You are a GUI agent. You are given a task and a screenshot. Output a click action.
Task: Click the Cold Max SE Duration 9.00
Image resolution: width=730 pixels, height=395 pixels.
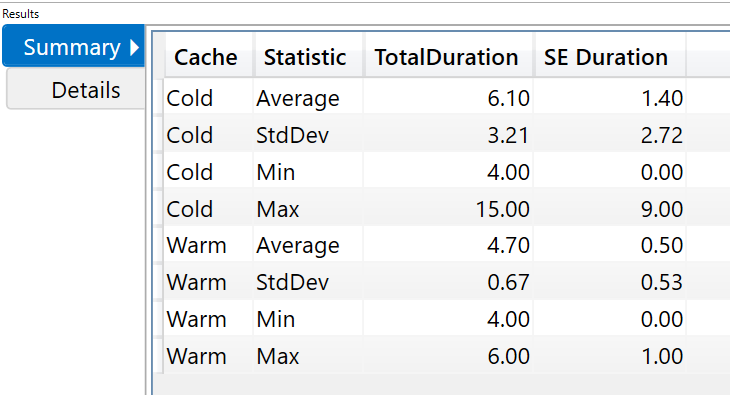tap(662, 209)
